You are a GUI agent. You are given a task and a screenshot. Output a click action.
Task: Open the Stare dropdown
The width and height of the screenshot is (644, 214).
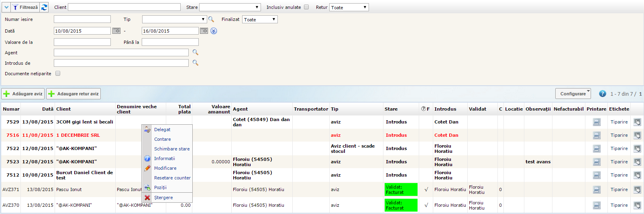tap(230, 7)
